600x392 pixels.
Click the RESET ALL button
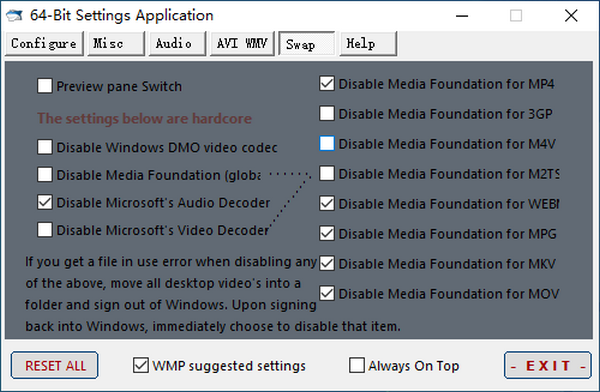(54, 365)
